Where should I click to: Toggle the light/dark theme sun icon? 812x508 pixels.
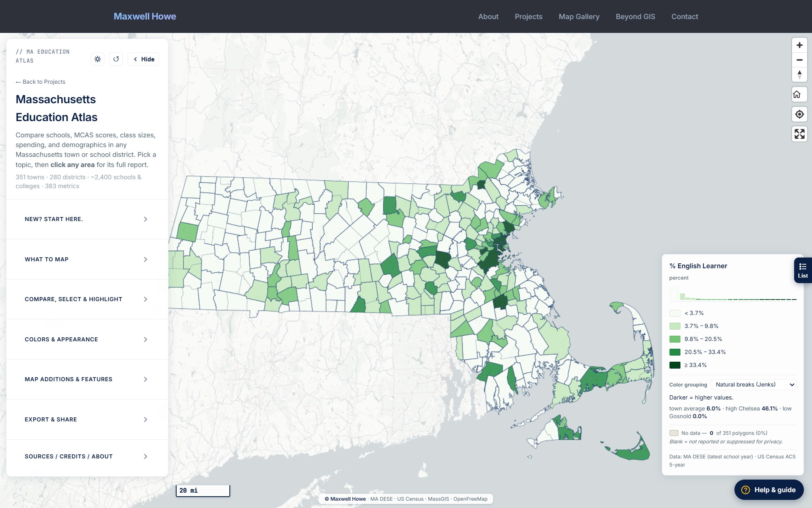[x=97, y=59]
